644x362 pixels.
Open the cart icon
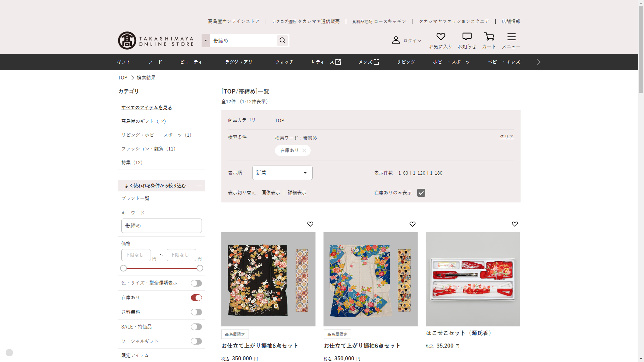click(489, 37)
